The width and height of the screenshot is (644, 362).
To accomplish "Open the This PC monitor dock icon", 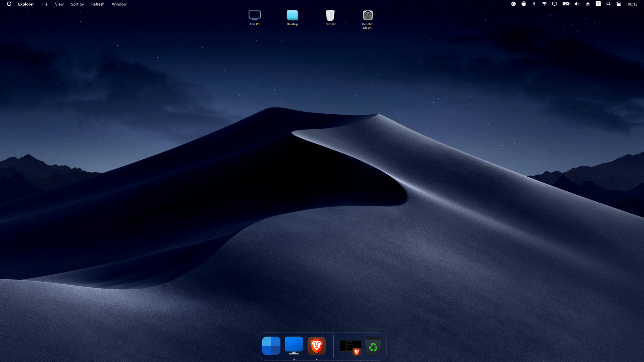I will 294,346.
